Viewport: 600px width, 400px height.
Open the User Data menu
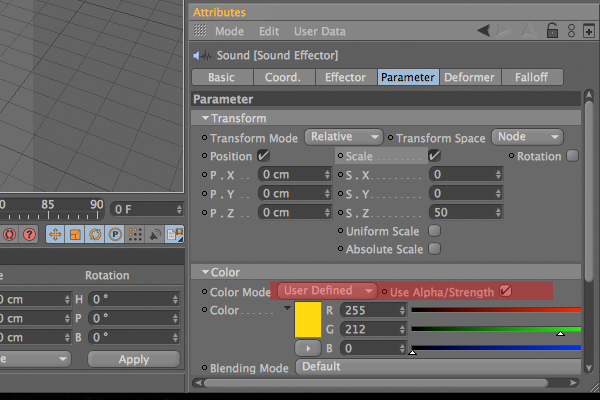(320, 31)
